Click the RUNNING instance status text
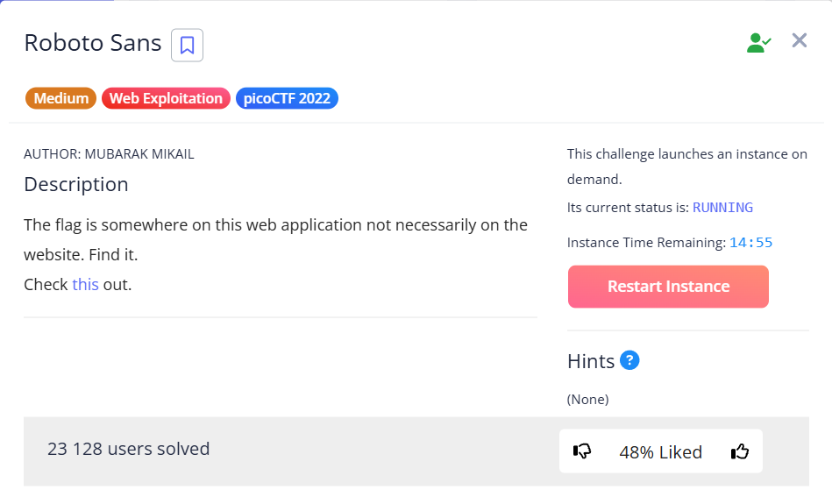The width and height of the screenshot is (832, 504). (x=722, y=208)
